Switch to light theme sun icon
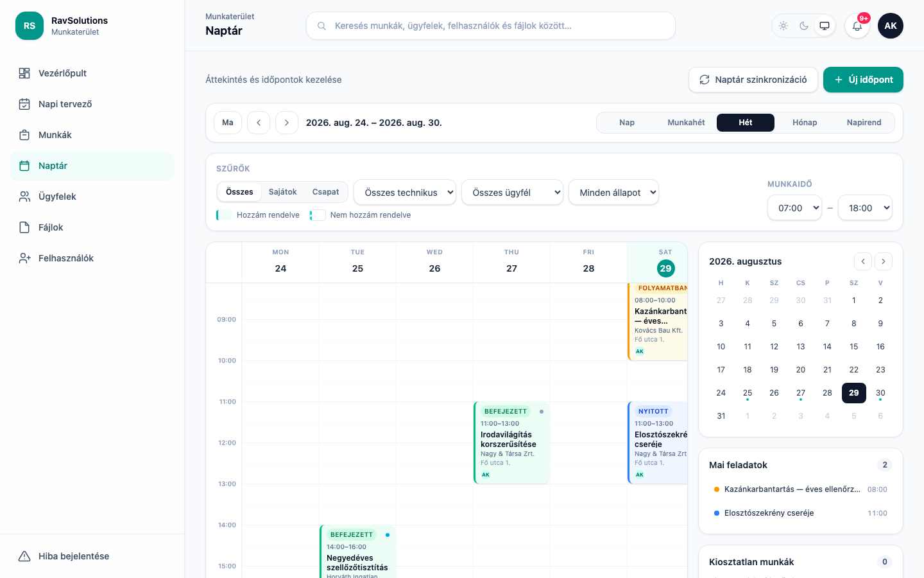 (783, 26)
